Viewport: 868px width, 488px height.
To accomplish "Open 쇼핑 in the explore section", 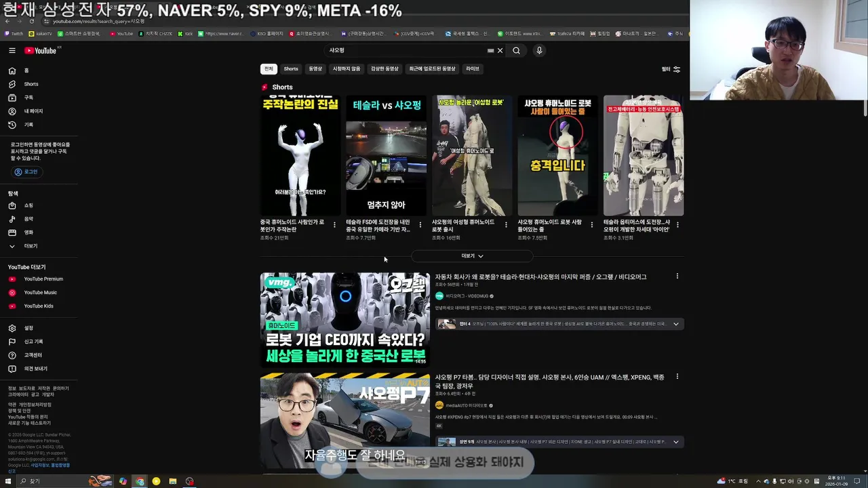I will [37, 205].
